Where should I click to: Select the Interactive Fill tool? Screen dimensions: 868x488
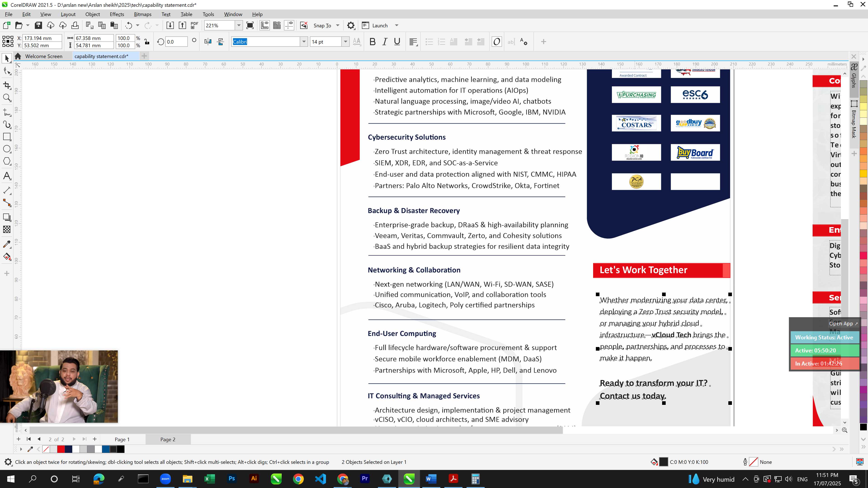[x=7, y=257]
